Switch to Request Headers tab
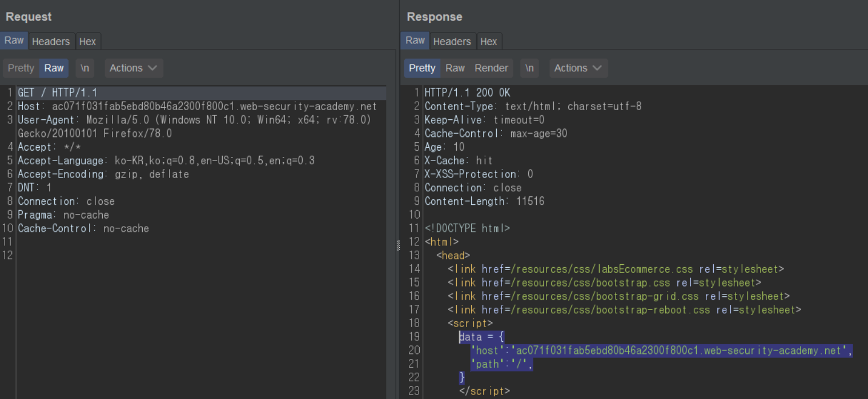Screen dimensions: 868x399 click(x=51, y=41)
